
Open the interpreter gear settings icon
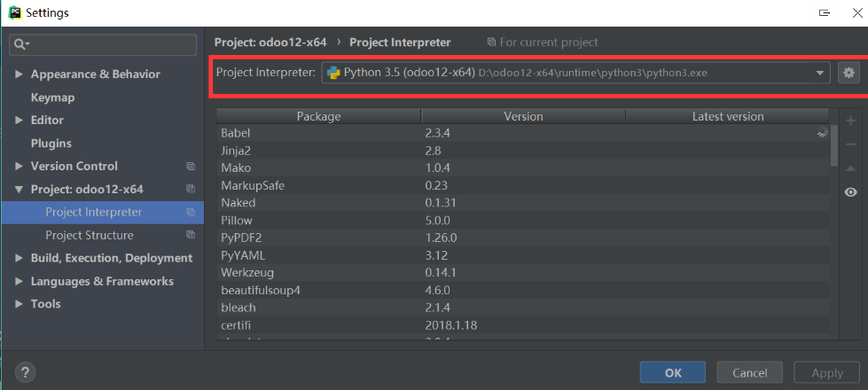(x=849, y=73)
